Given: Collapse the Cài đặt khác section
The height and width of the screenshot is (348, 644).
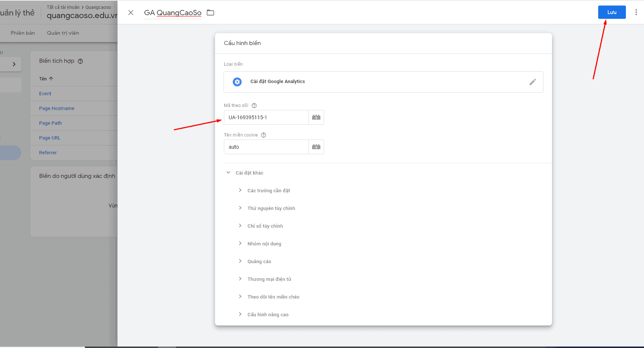Looking at the screenshot, I should pos(228,173).
